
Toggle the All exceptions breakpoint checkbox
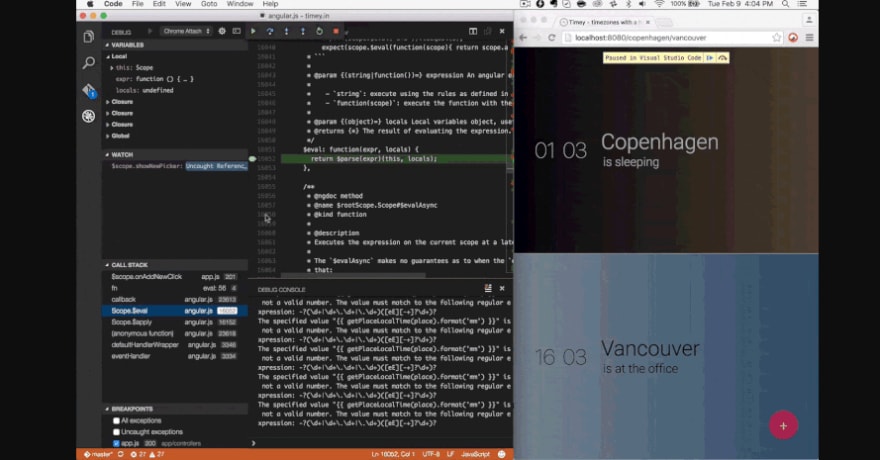coord(116,421)
